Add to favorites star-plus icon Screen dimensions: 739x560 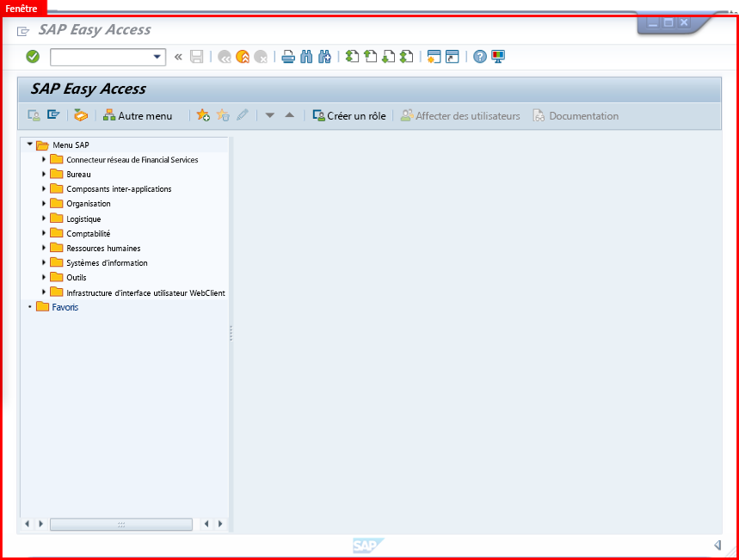(x=203, y=115)
